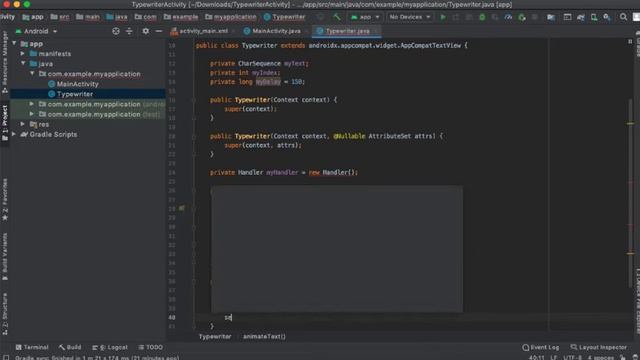Click 'myDelay' variable on line 14
This screenshot has height=360, width=640.
point(268,82)
